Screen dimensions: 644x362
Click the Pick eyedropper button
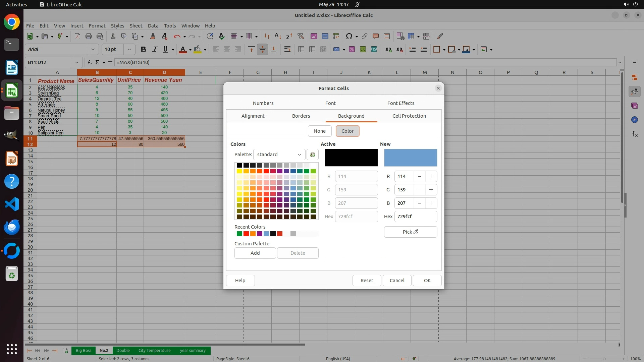click(x=410, y=232)
